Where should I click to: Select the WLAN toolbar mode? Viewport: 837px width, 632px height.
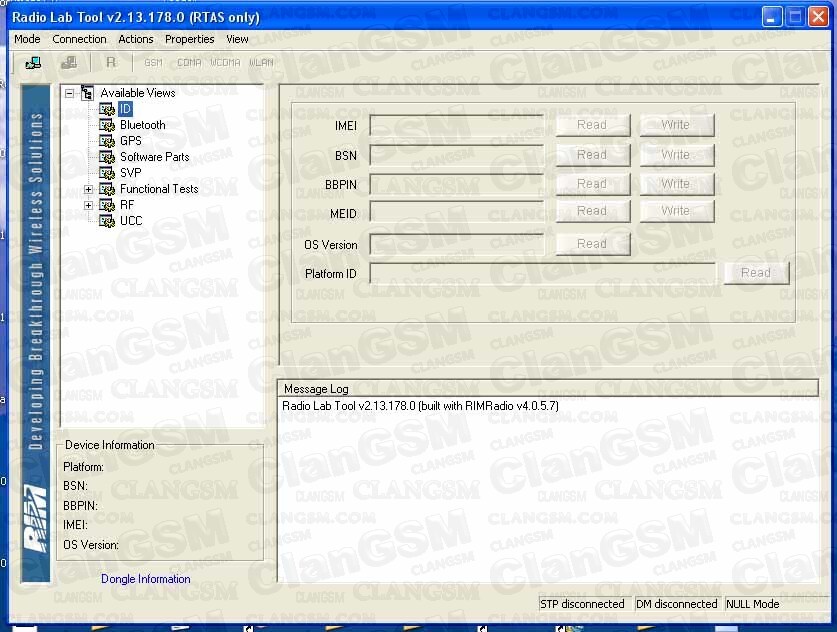(x=261, y=63)
